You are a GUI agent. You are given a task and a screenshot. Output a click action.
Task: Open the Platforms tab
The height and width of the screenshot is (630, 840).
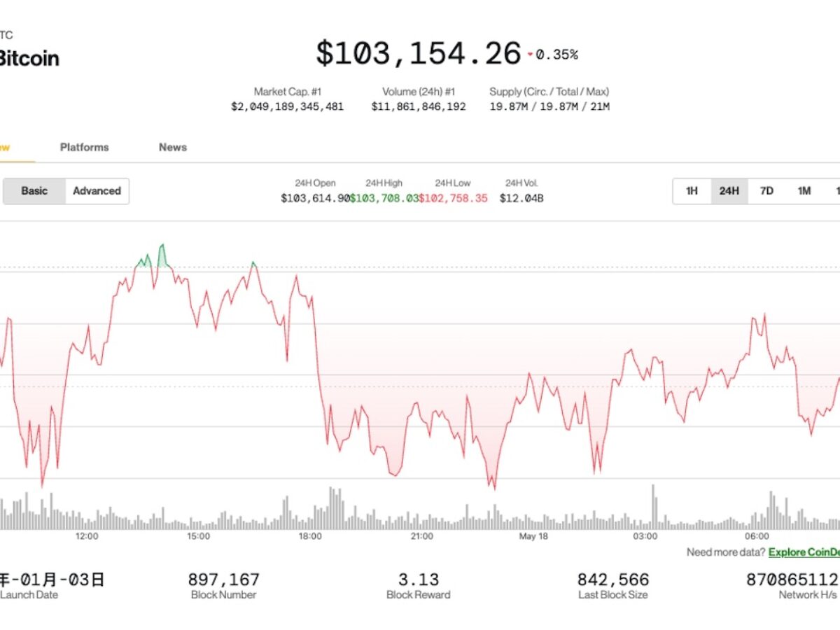tap(84, 147)
